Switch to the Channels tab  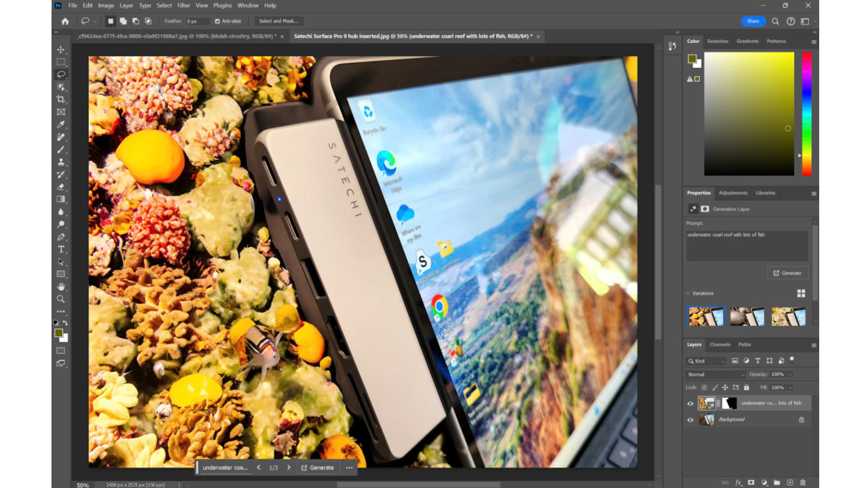click(x=720, y=345)
